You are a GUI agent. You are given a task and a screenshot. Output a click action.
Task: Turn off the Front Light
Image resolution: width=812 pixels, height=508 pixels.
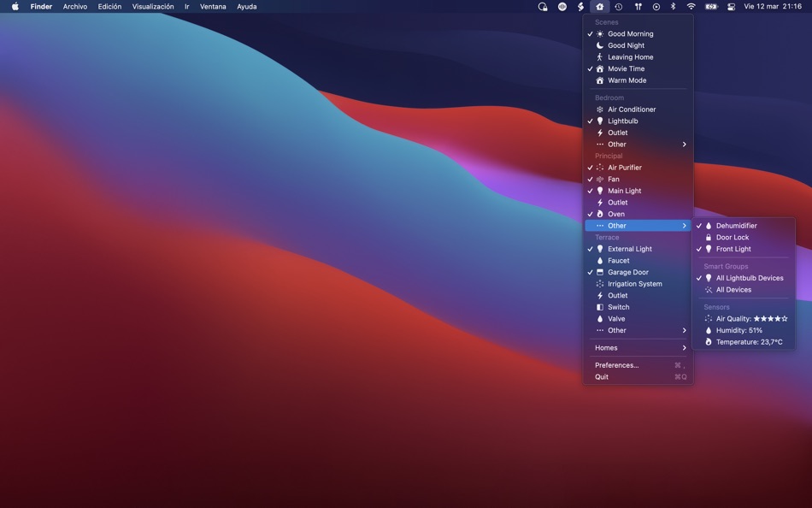743,249
